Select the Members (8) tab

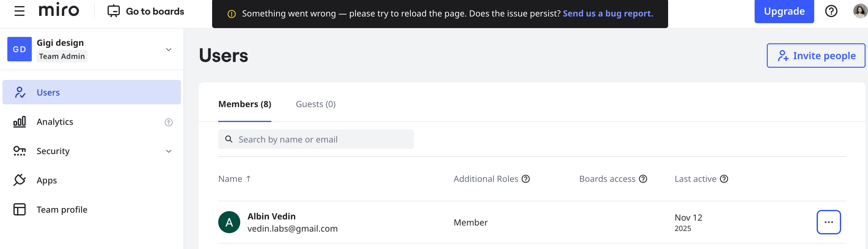(x=245, y=104)
